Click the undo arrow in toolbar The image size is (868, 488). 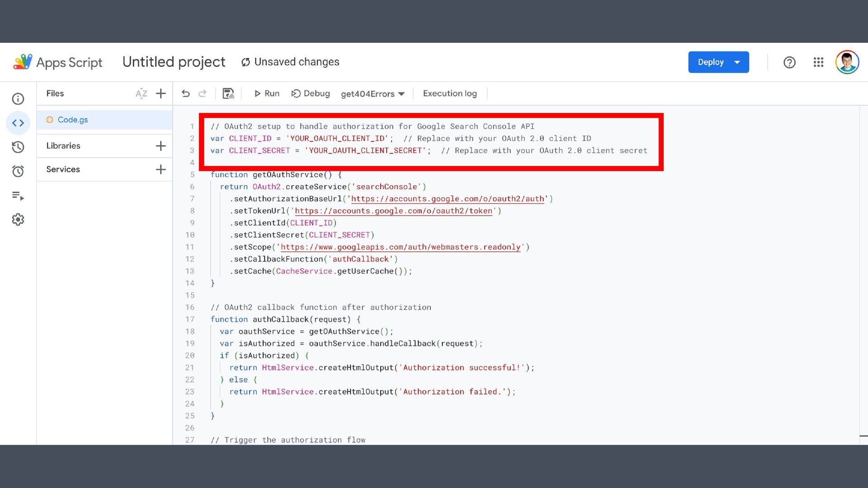tap(186, 94)
